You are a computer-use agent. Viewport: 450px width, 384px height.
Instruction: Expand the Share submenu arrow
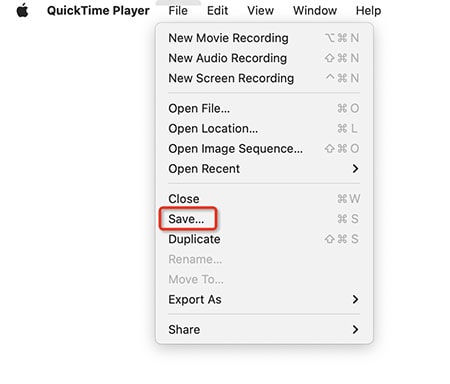click(355, 330)
